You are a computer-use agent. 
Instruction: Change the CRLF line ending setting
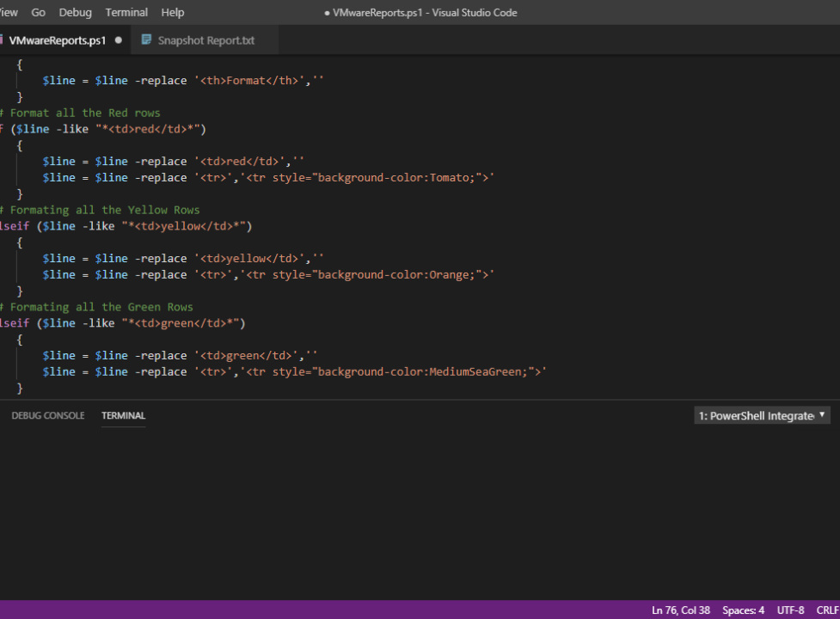(x=827, y=610)
